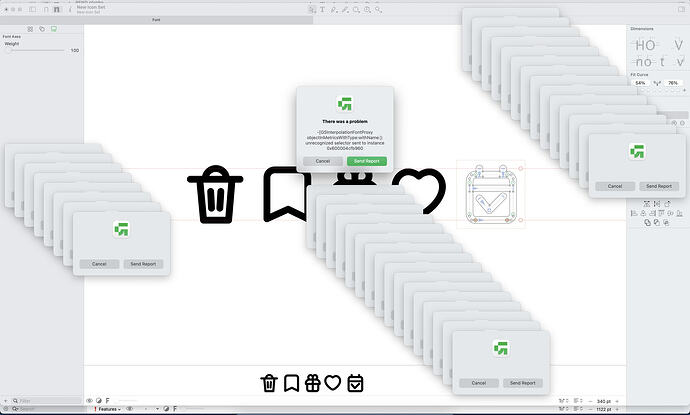The width and height of the screenshot is (690, 415).
Task: Click the minus next to 340 pt
Action: (591, 401)
